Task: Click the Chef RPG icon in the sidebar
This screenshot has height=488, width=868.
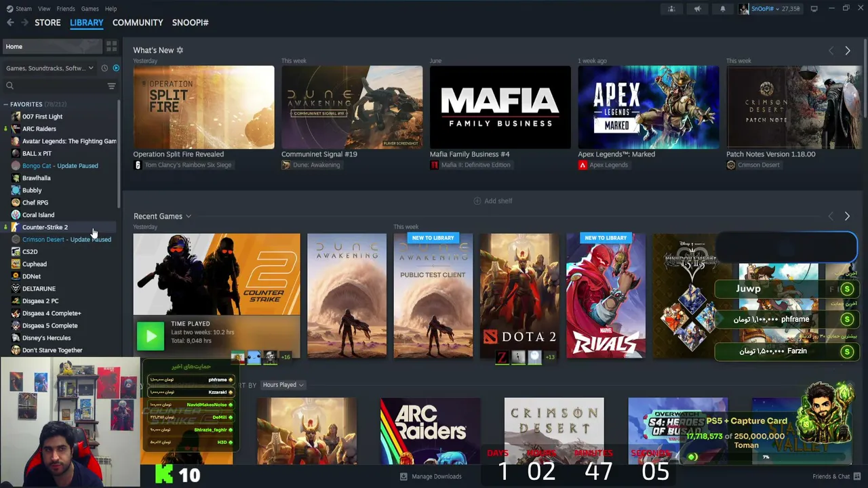Action: click(16, 203)
